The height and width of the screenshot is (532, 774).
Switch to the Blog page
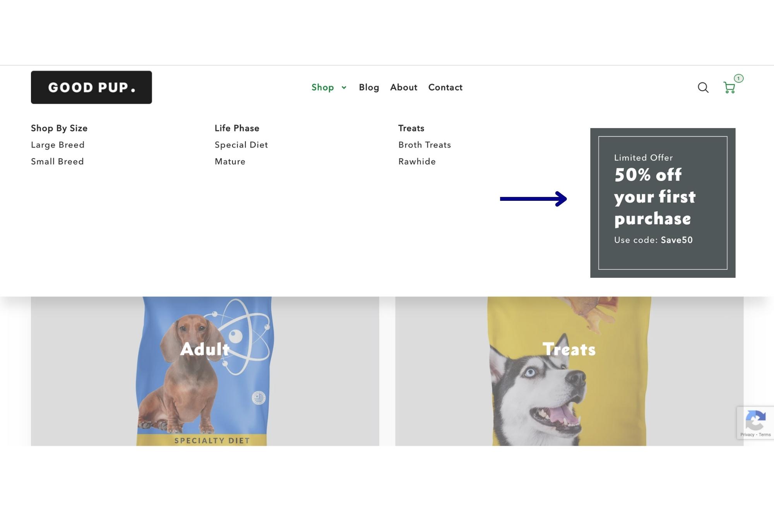click(369, 88)
